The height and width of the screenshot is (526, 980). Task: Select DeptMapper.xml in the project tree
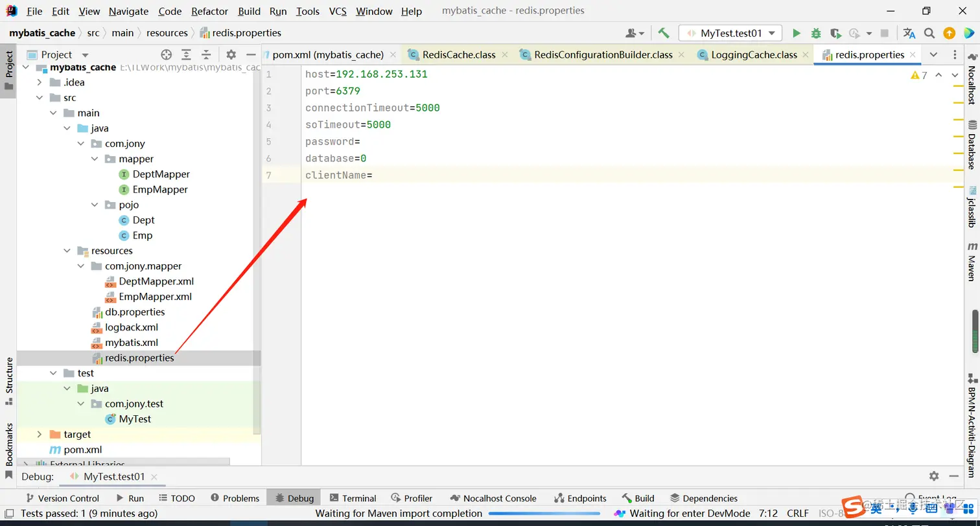click(156, 281)
